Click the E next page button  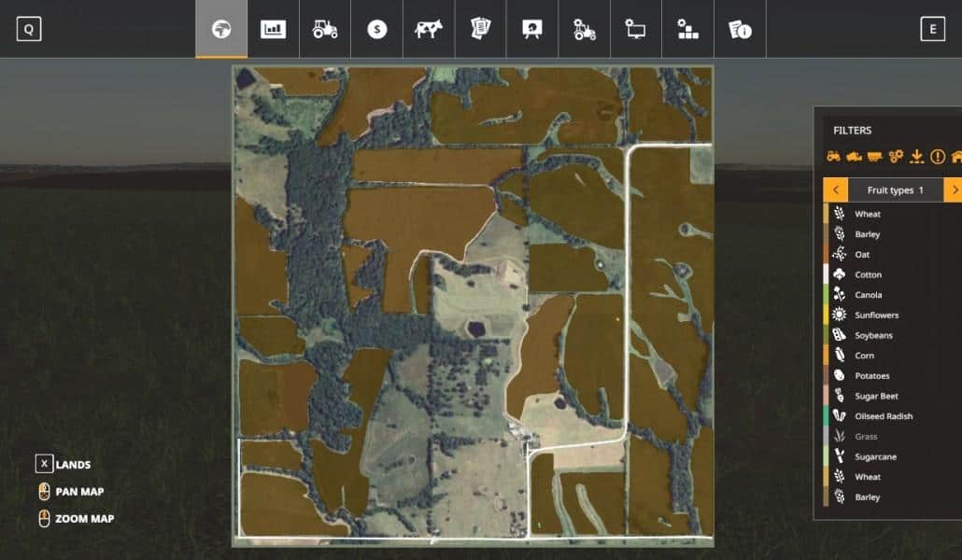pos(932,29)
